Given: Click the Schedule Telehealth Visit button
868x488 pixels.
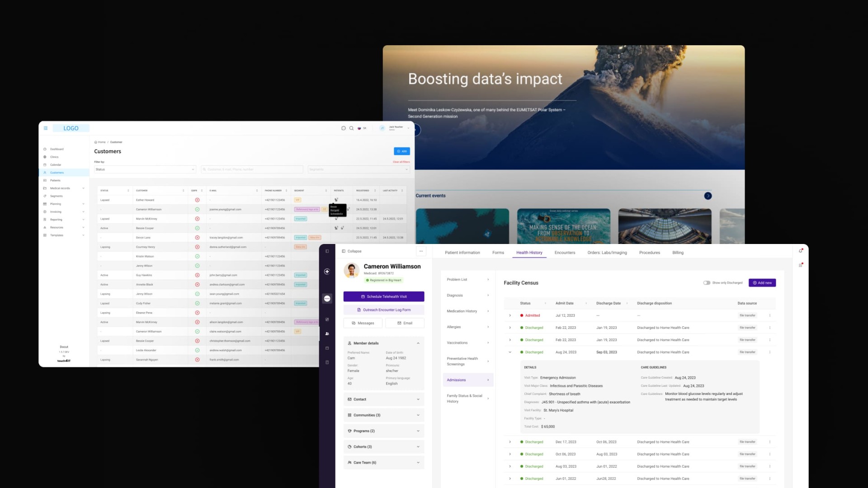Looking at the screenshot, I should [x=384, y=296].
